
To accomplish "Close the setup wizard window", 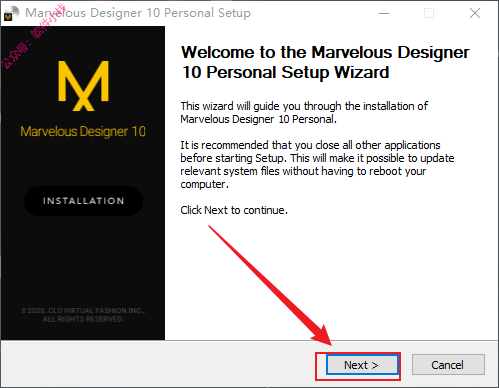I will [x=475, y=13].
